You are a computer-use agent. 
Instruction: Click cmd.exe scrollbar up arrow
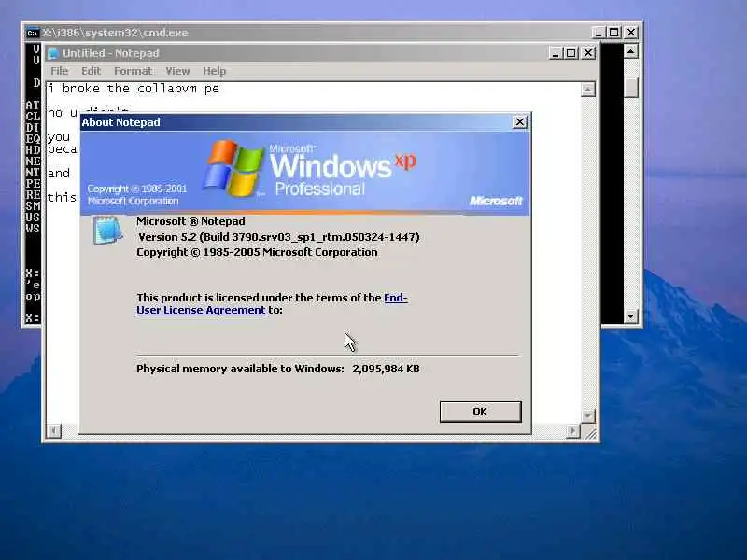click(x=631, y=50)
